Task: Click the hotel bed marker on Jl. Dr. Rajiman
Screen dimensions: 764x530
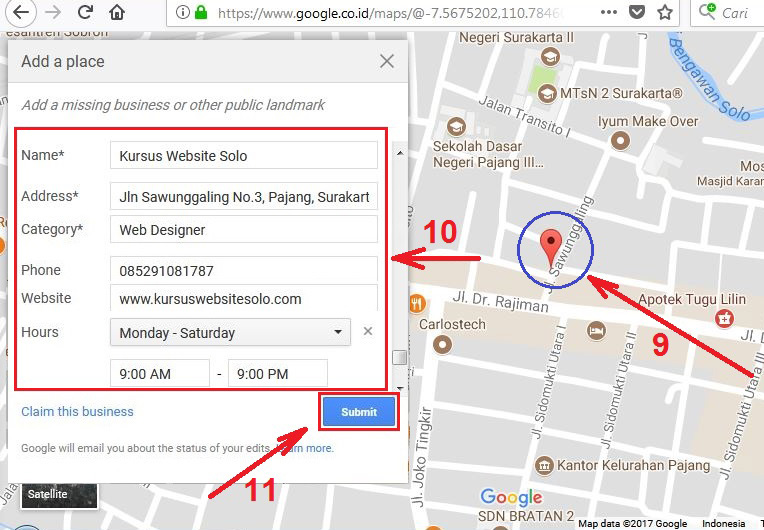Action: (x=596, y=331)
